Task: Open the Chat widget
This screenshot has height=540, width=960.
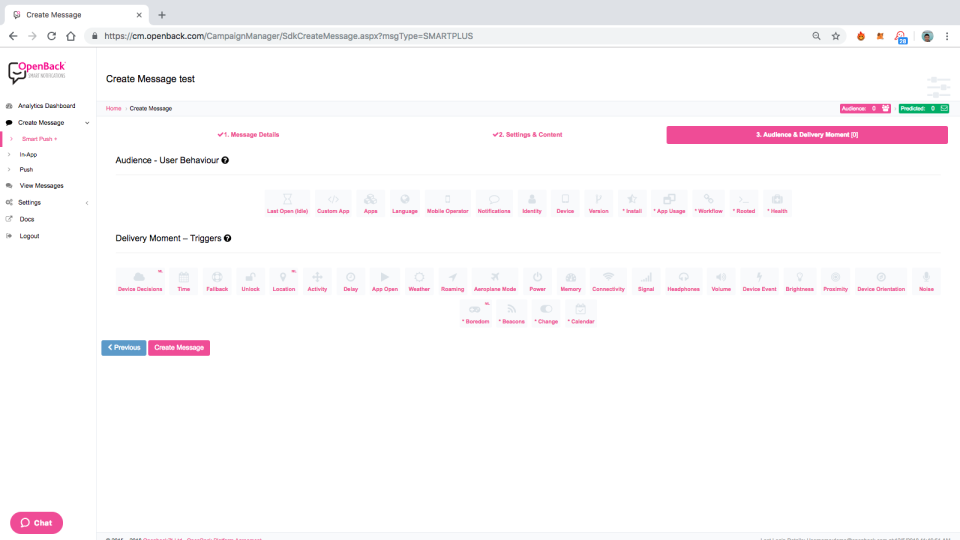Action: click(36, 523)
